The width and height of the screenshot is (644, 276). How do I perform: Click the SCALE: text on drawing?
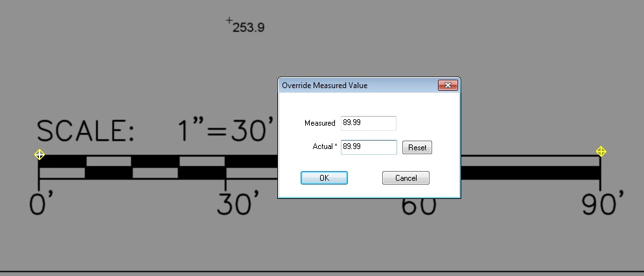coord(86,132)
